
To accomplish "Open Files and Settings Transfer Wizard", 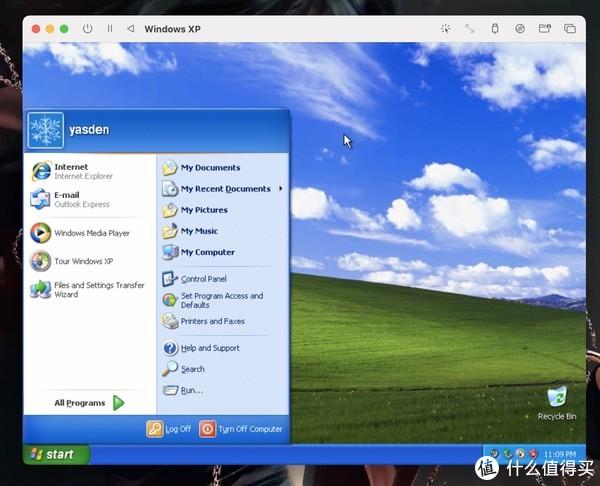I will click(89, 290).
